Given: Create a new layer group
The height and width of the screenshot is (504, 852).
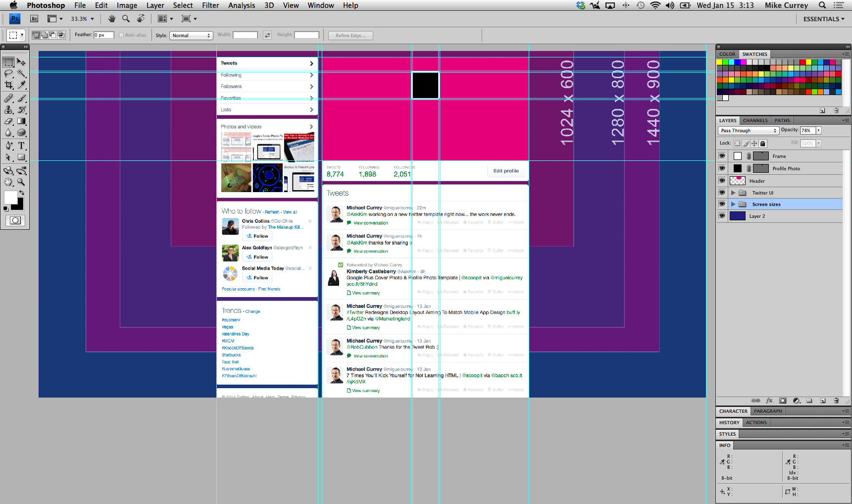Looking at the screenshot, I should (809, 401).
